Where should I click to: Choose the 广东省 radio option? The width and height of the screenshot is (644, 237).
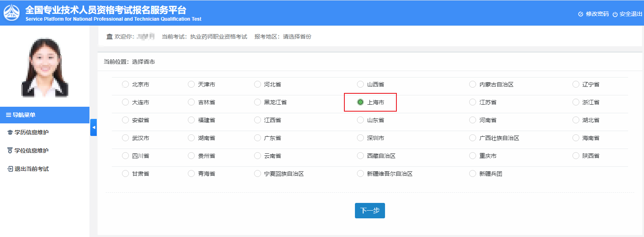[257, 138]
